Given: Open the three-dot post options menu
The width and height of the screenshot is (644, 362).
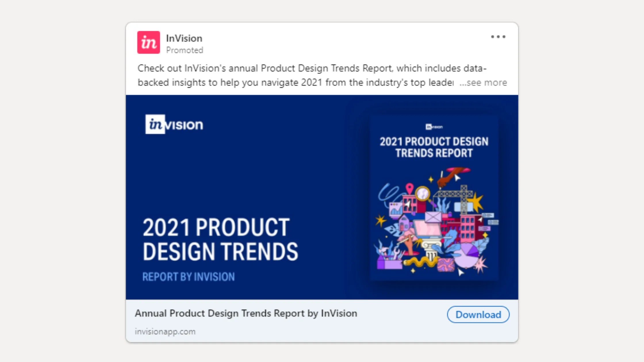Looking at the screenshot, I should [x=498, y=36].
